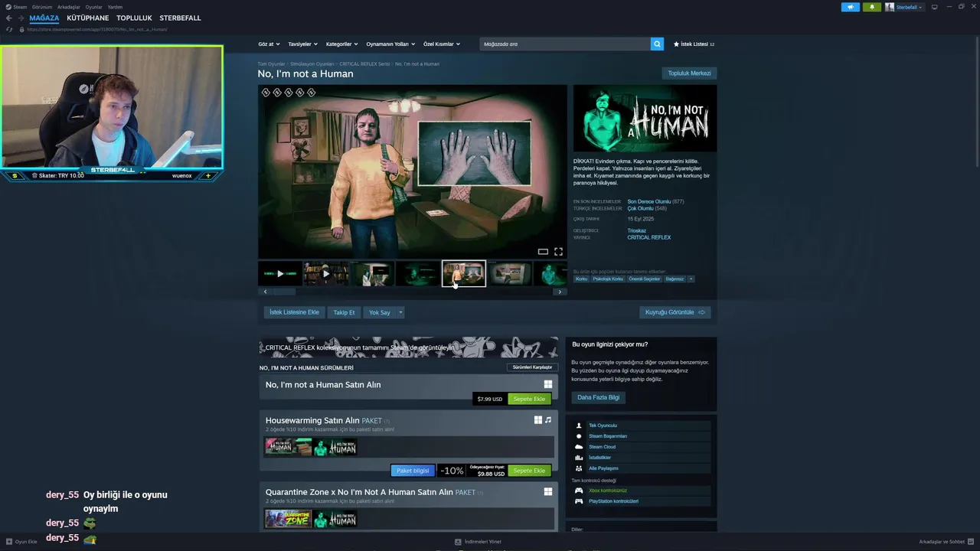Click the Aile Paylaşımı family icon
This screenshot has width=980, height=551.
point(579,468)
